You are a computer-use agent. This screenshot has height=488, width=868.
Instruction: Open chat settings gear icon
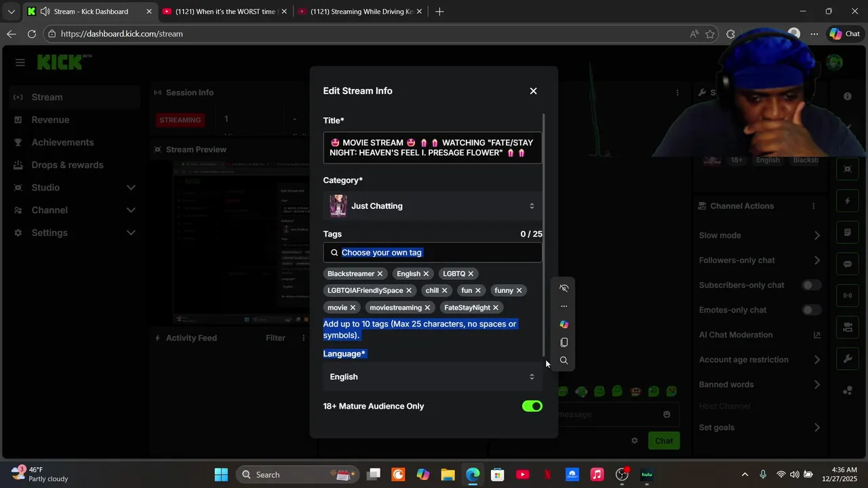(x=635, y=441)
